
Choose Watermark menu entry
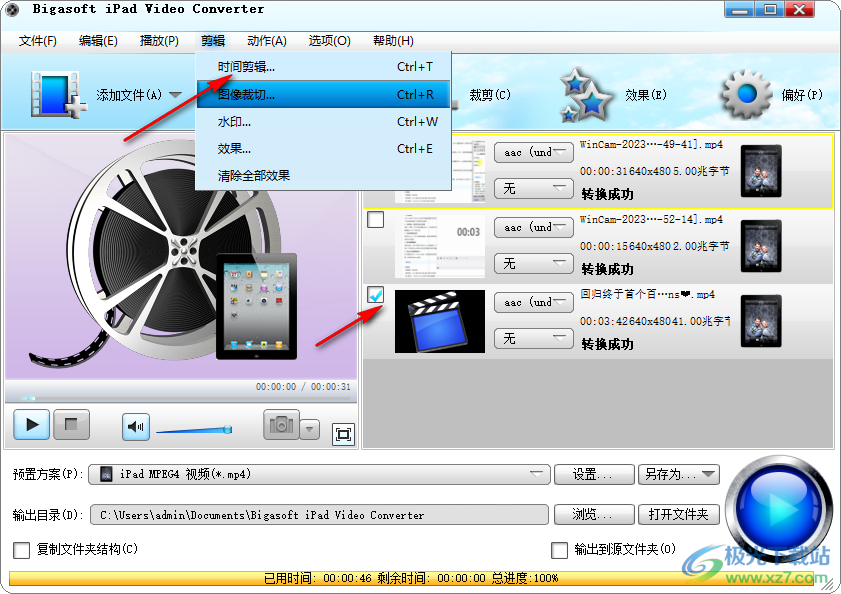click(x=323, y=122)
